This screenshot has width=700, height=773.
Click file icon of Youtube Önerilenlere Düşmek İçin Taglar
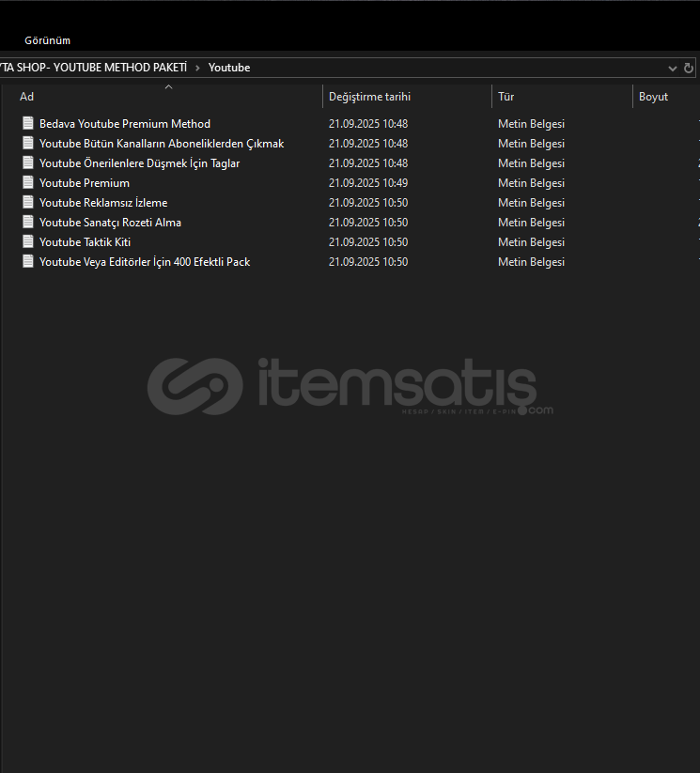(28, 162)
